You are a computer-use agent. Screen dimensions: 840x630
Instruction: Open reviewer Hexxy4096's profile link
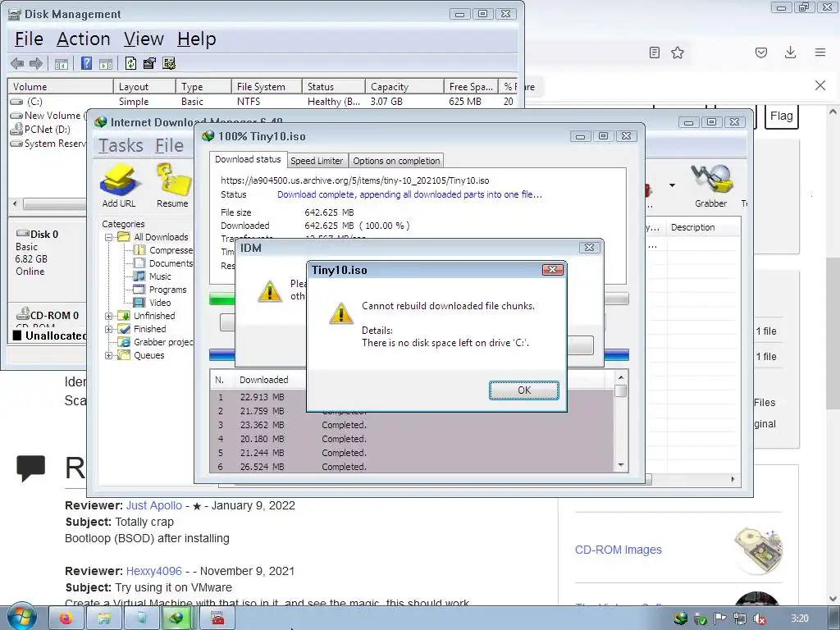click(x=153, y=571)
